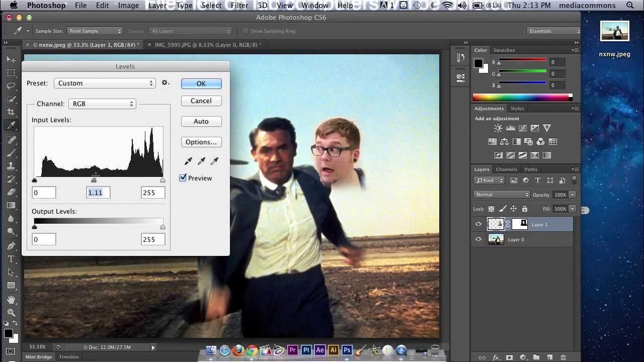
Task: Toggle lock transparent pixels
Action: click(492, 209)
